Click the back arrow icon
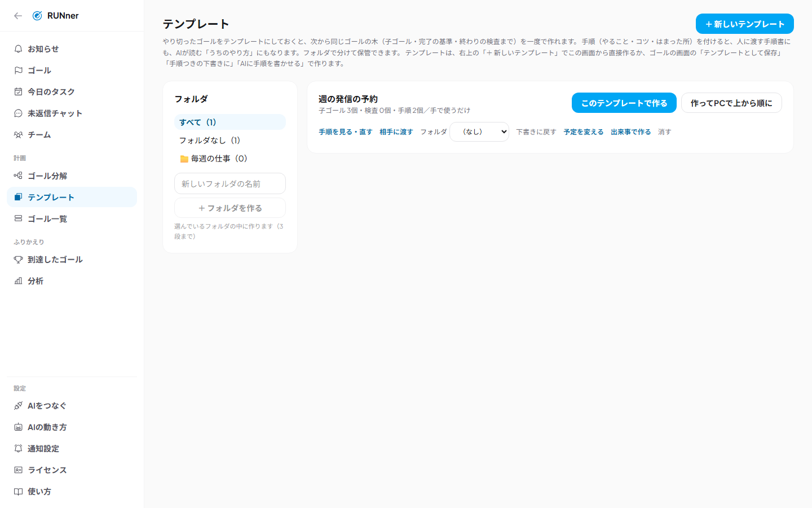 click(x=18, y=16)
